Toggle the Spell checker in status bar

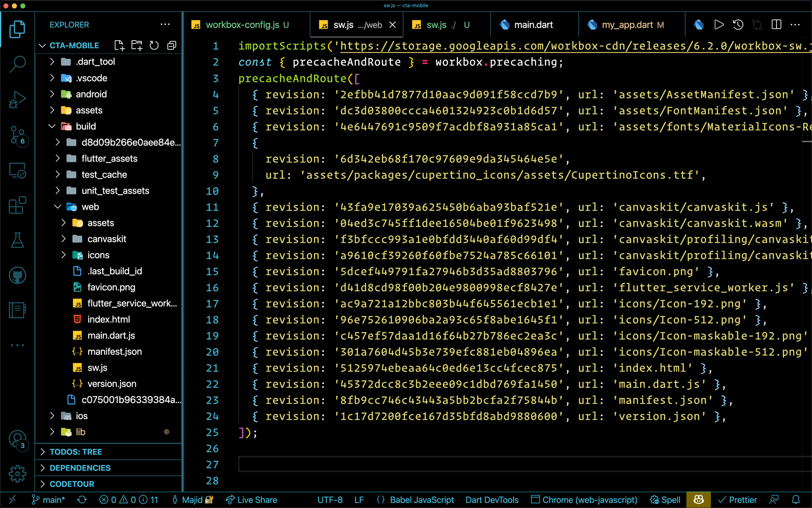(665, 500)
